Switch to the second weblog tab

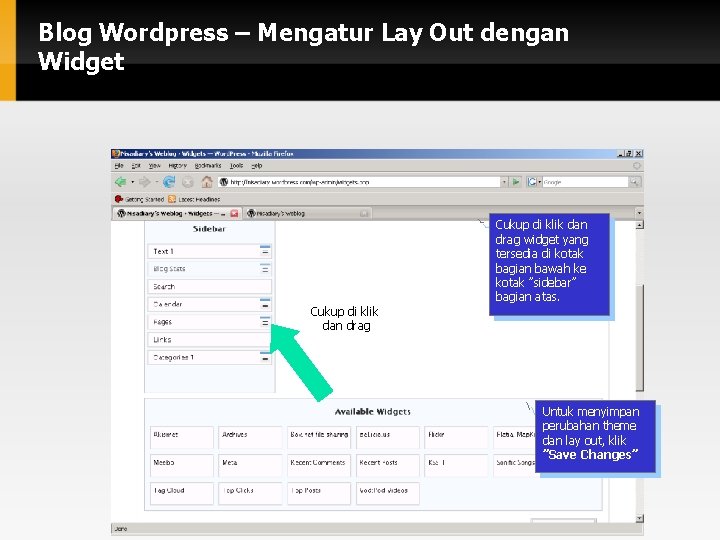[x=308, y=214]
